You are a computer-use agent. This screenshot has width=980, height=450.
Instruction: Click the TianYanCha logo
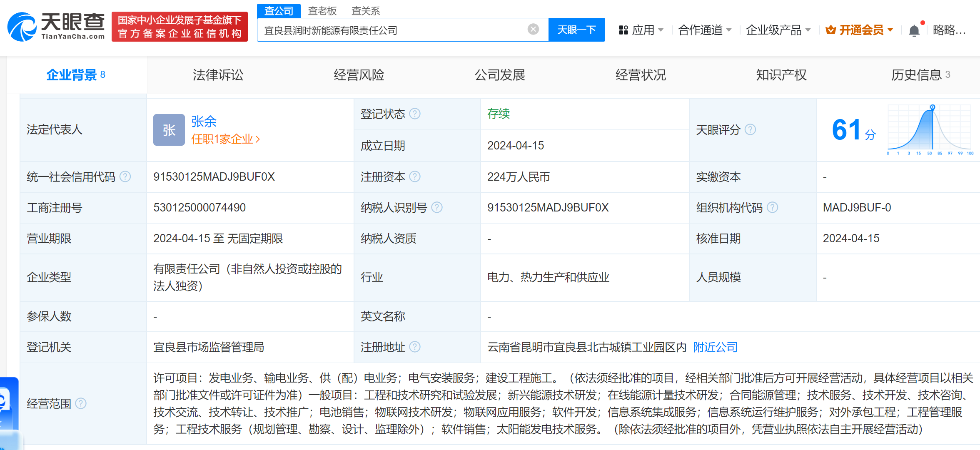[x=56, y=26]
